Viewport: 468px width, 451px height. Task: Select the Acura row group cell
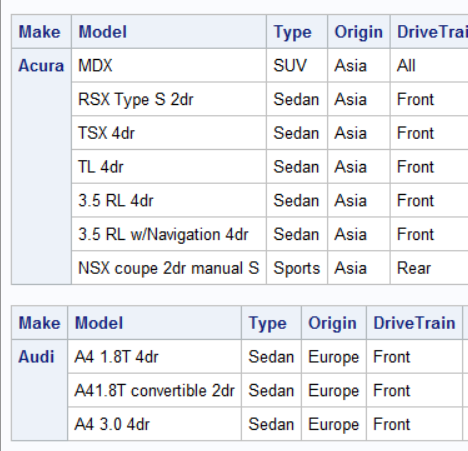41,167
